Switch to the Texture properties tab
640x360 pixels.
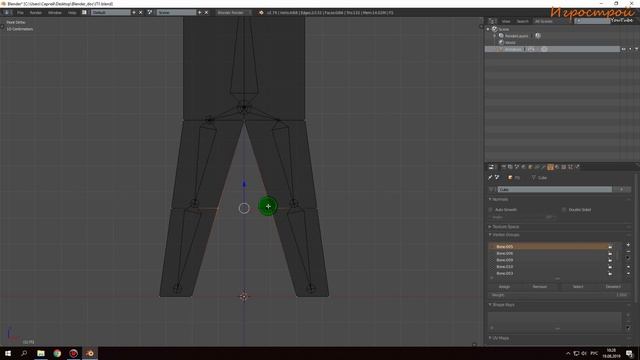(564, 167)
